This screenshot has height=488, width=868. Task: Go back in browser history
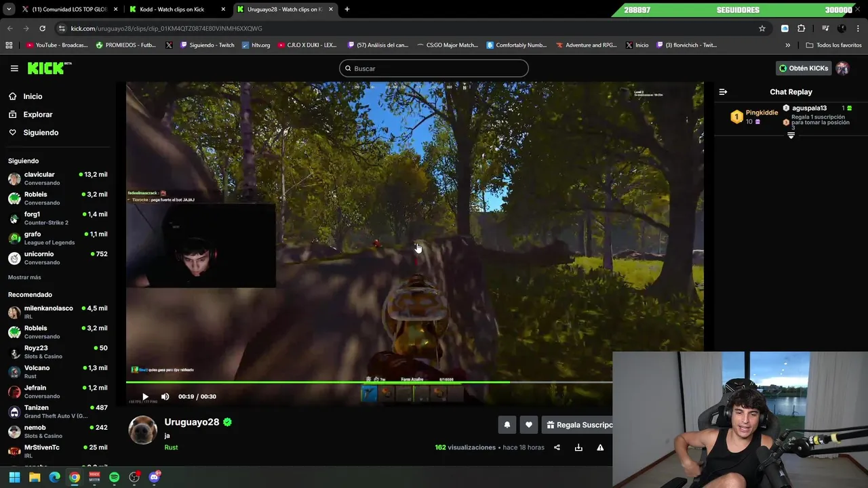click(9, 28)
